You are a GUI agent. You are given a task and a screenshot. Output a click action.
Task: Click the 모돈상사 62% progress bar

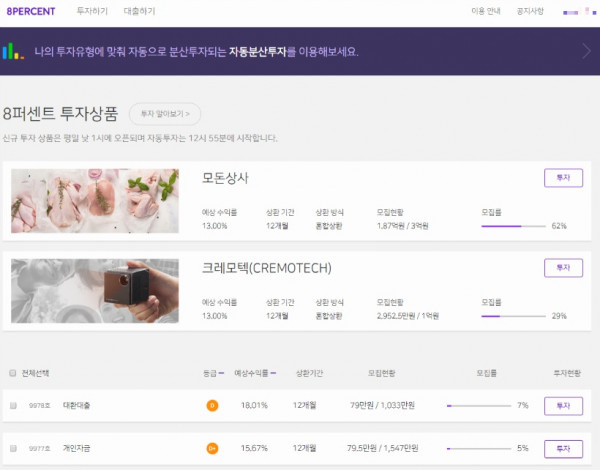coord(513,226)
